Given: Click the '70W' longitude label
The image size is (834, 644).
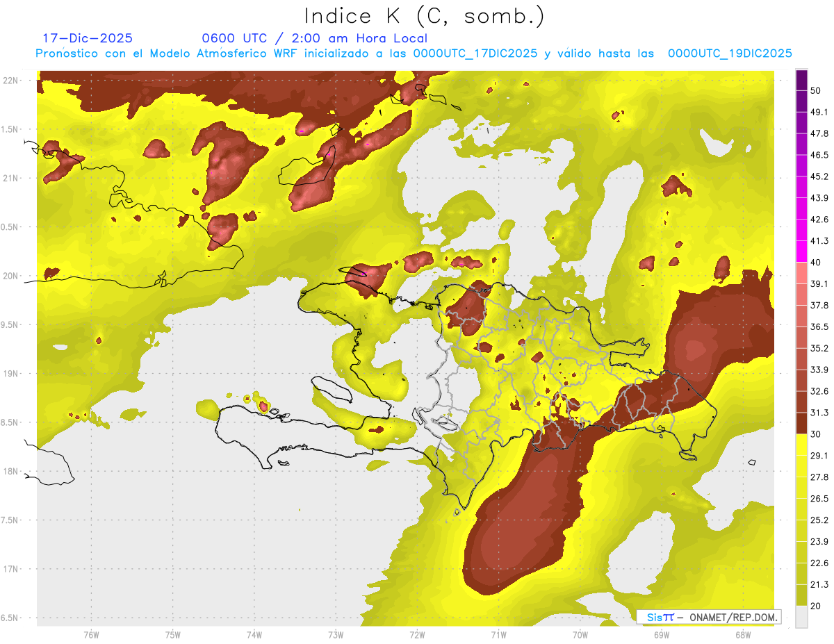Looking at the screenshot, I should 580,634.
